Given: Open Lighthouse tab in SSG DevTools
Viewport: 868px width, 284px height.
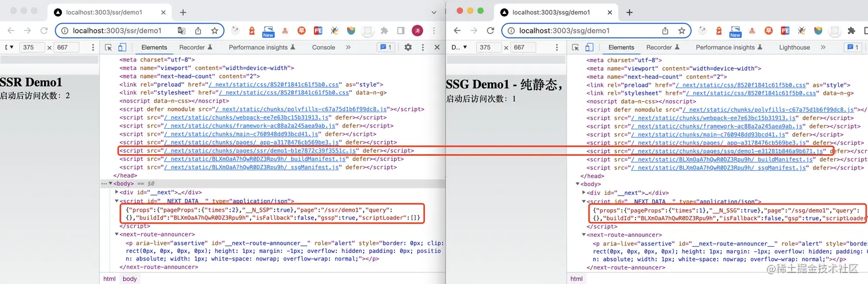Looking at the screenshot, I should point(795,48).
